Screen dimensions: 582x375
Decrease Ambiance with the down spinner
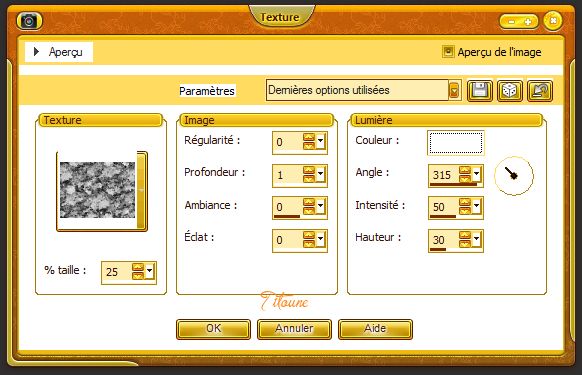click(309, 211)
